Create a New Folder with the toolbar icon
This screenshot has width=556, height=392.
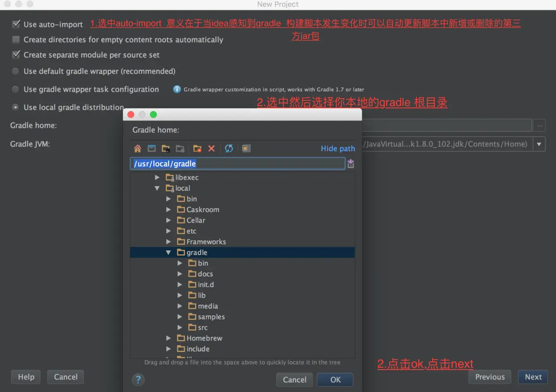tap(197, 148)
